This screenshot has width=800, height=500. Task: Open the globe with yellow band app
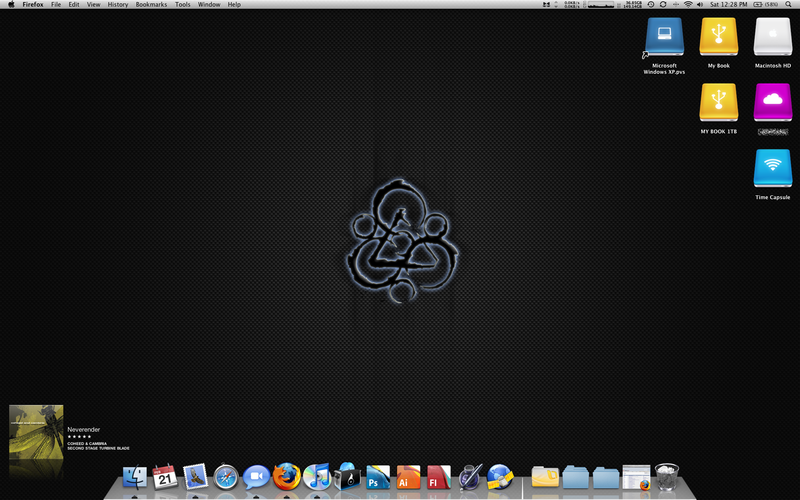(x=499, y=477)
